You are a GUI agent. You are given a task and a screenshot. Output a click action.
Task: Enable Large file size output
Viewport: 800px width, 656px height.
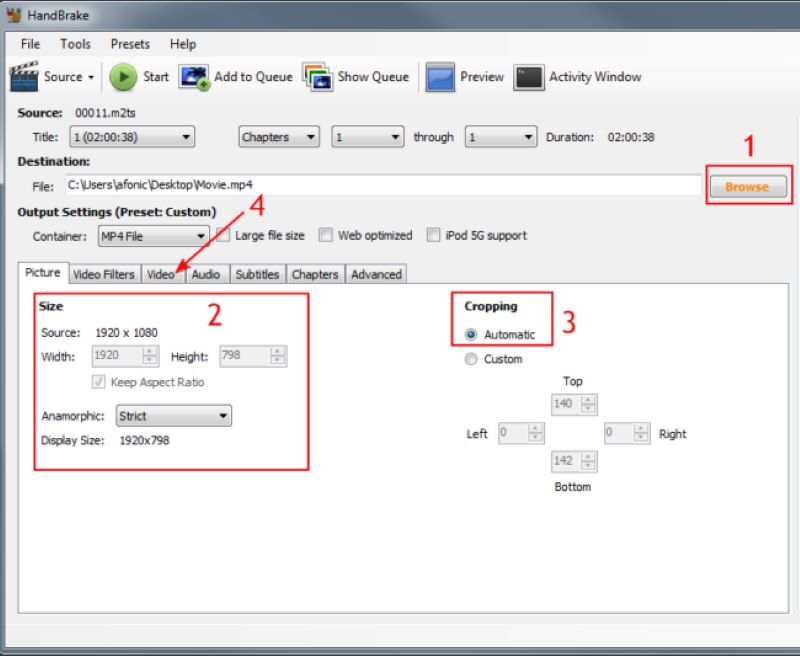222,235
